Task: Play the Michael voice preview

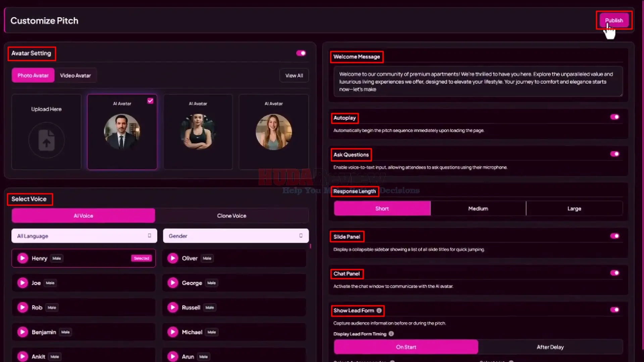Action: 173,332
